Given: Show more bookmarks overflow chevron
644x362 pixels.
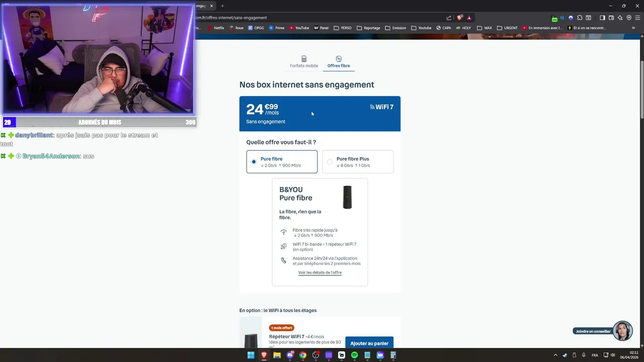Looking at the screenshot, I should [633, 28].
